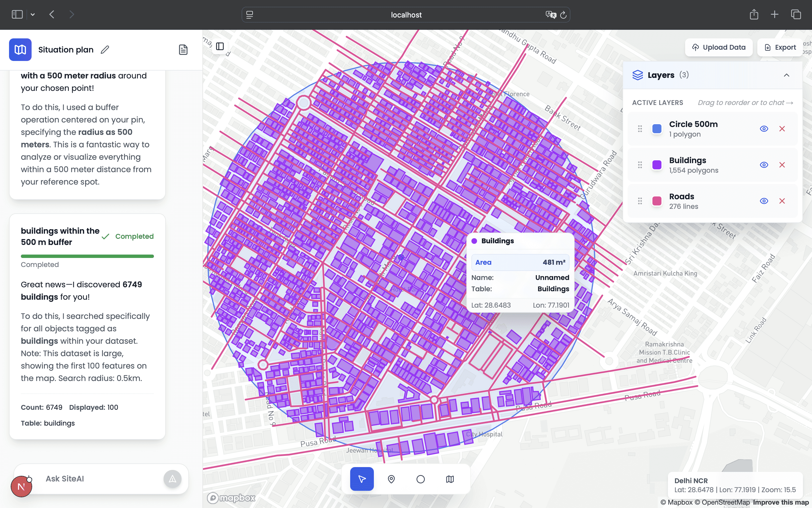Change the Circle 500m blue color swatch

tap(657, 129)
